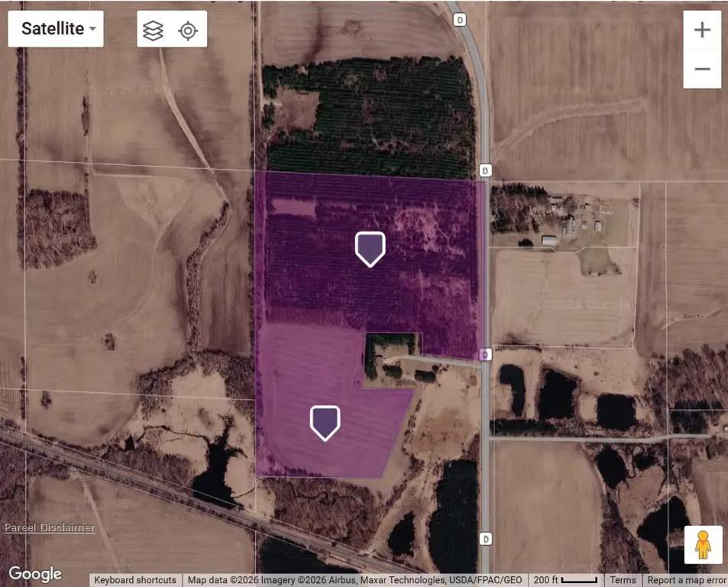Viewport: 728px width, 587px height.
Task: Click the D road shield at parcel corner
Action: [485, 170]
